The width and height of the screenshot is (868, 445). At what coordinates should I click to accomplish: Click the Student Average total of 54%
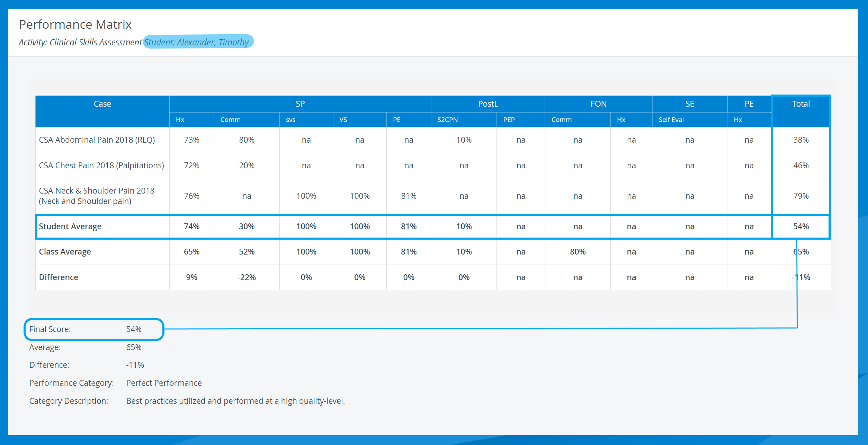(801, 226)
